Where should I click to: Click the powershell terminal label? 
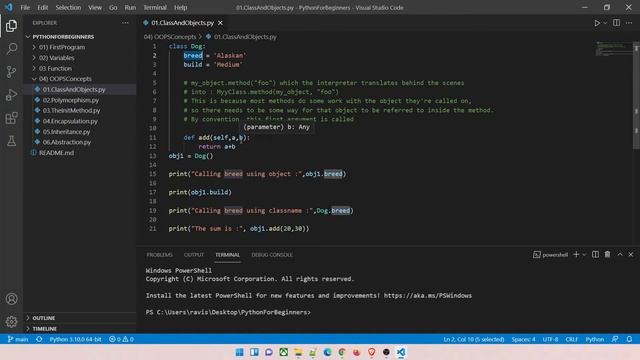pyautogui.click(x=551, y=255)
